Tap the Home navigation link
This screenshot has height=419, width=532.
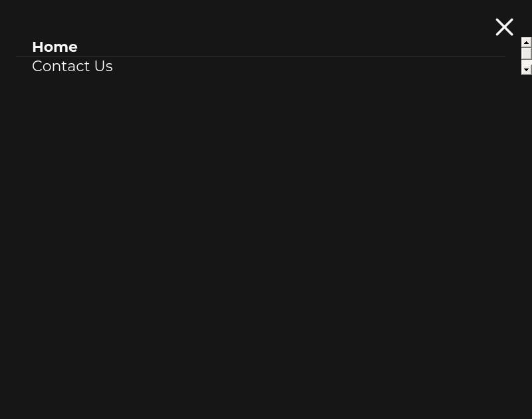[55, 47]
